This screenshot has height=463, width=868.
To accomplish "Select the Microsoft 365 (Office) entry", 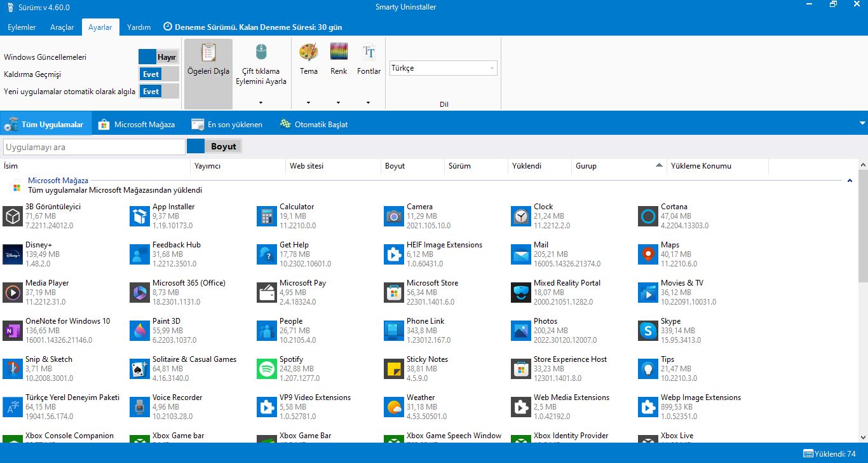I will 191,293.
